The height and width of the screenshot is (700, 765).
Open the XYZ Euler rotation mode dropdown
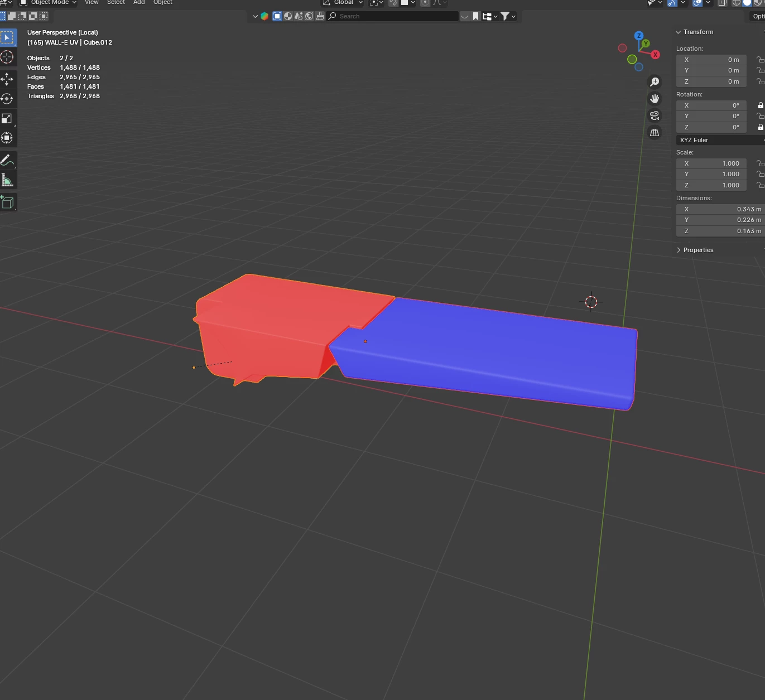[x=720, y=140]
